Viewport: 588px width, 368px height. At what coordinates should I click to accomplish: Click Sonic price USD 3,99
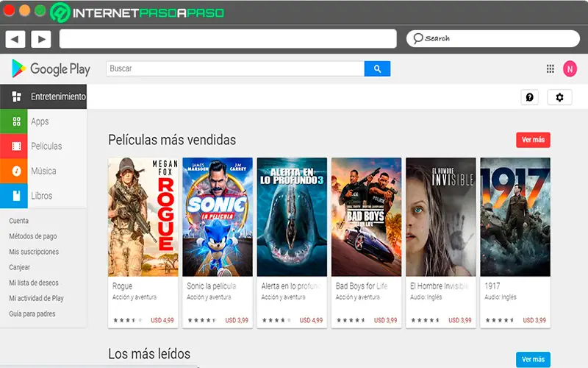click(237, 320)
